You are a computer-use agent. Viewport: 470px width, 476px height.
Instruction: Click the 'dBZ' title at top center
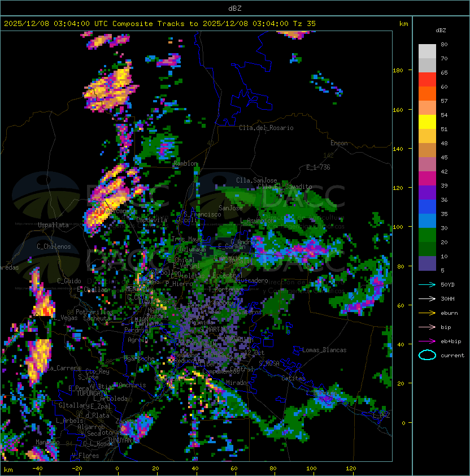pos(235,8)
